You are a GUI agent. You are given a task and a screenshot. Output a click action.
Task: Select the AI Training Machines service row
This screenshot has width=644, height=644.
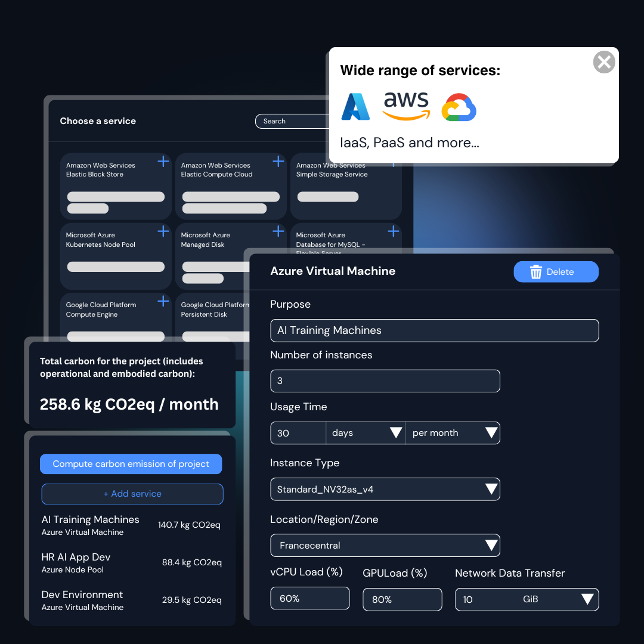tap(131, 525)
